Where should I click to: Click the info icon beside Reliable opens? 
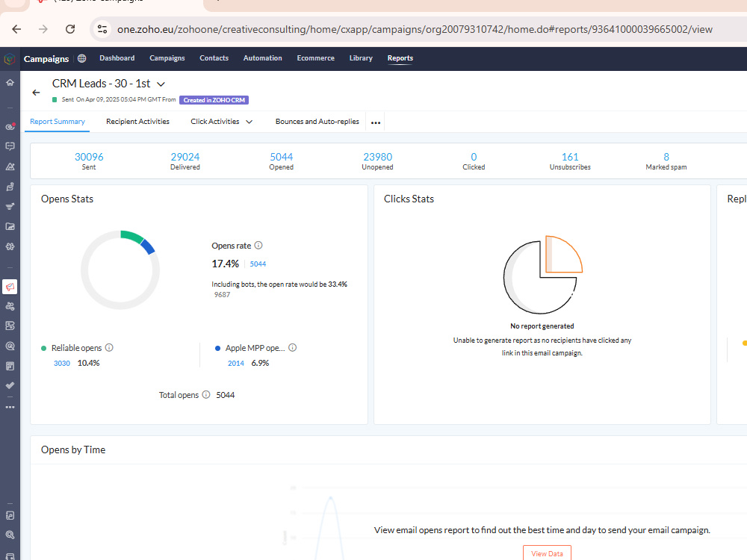[x=109, y=348]
